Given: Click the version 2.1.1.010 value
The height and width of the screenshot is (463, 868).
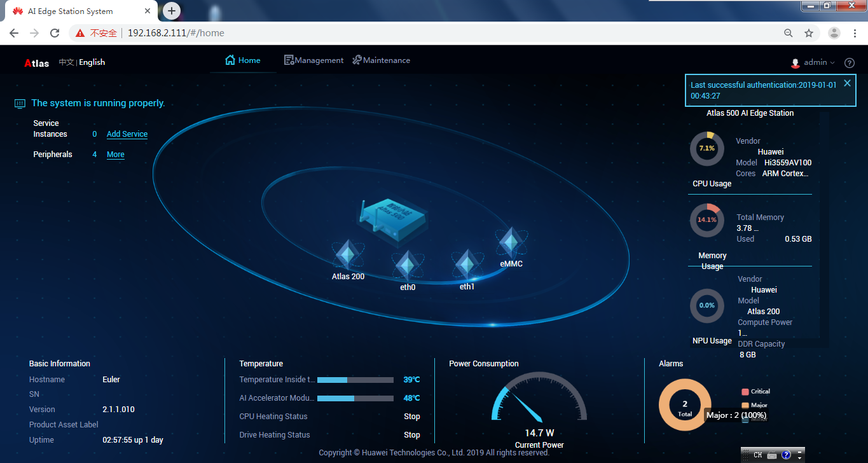Looking at the screenshot, I should 118,410.
